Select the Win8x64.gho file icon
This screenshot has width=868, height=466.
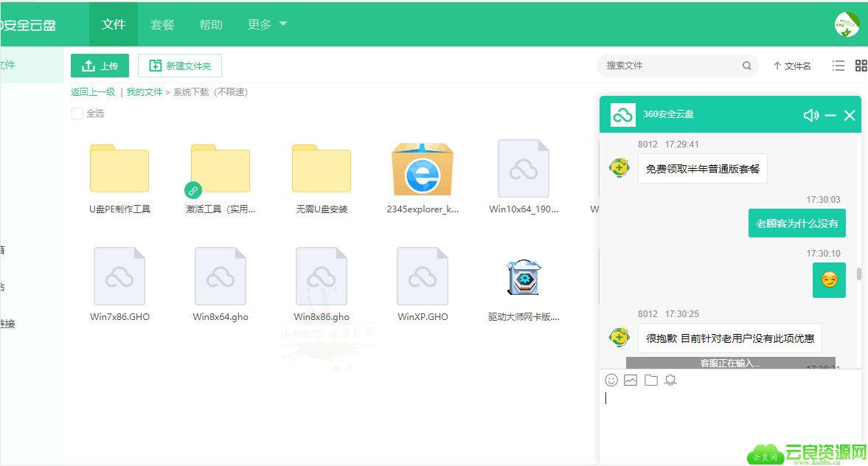pos(221,276)
